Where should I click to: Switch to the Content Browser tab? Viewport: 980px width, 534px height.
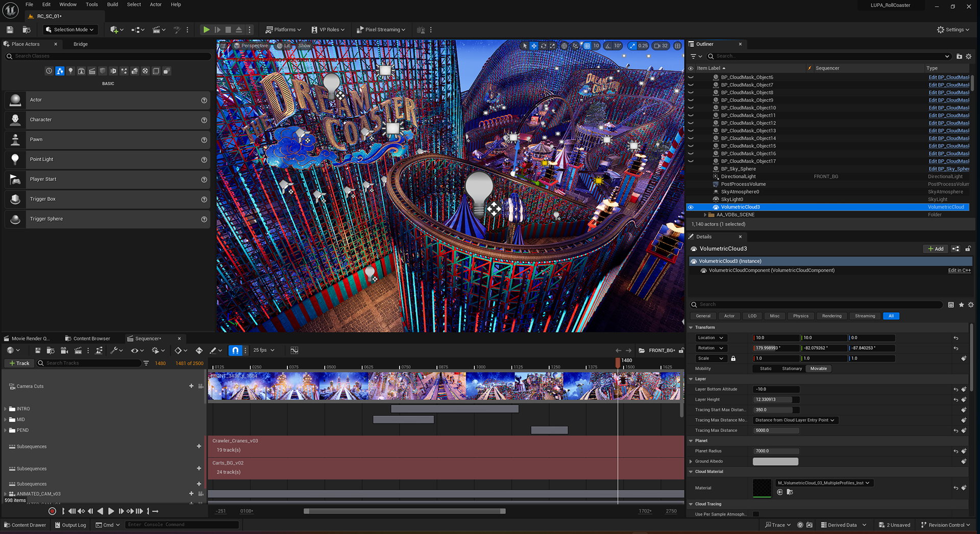pyautogui.click(x=87, y=339)
